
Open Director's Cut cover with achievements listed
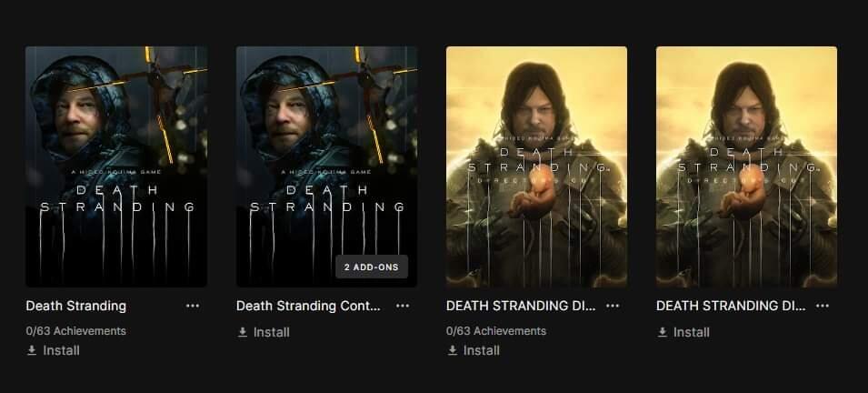(536, 166)
